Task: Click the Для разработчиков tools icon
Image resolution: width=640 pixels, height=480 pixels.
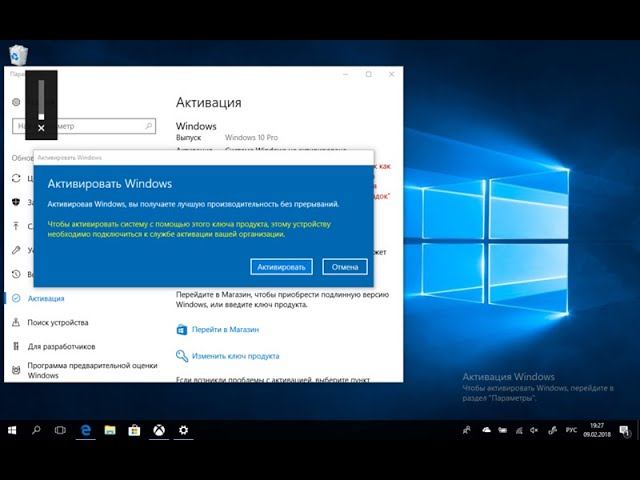Action: click(16, 347)
